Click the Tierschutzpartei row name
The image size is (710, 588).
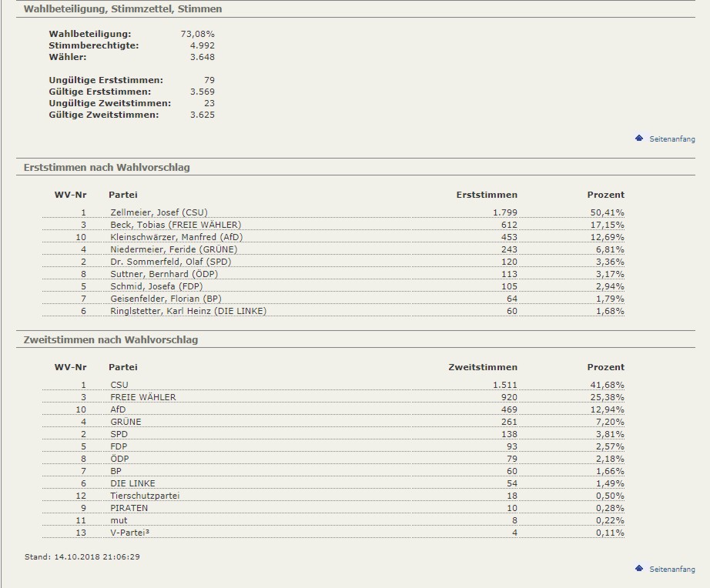tap(145, 496)
